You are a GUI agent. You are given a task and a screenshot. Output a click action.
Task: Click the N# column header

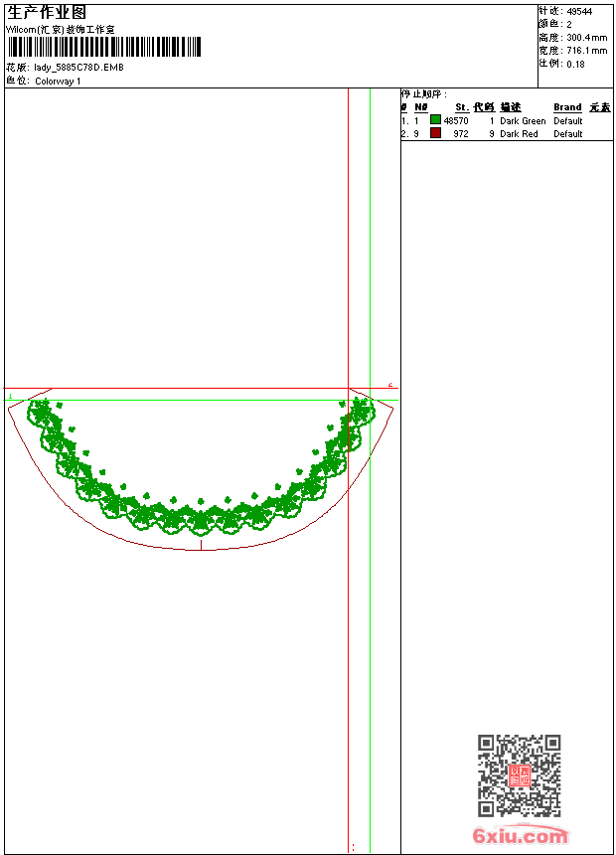pyautogui.click(x=421, y=107)
